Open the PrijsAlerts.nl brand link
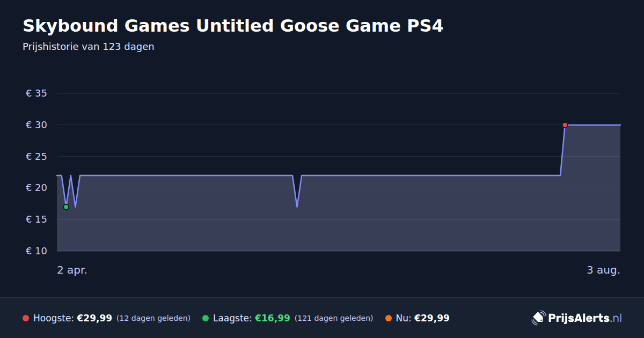Screen dimensions: 644x338 585,318
